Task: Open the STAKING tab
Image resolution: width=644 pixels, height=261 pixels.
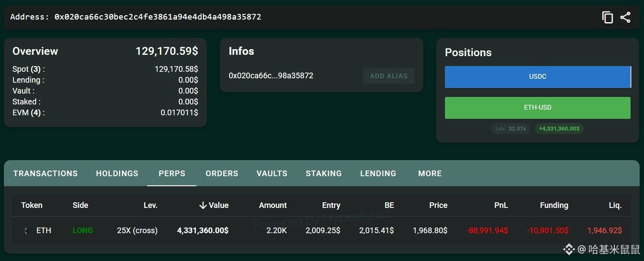Action: (x=324, y=174)
